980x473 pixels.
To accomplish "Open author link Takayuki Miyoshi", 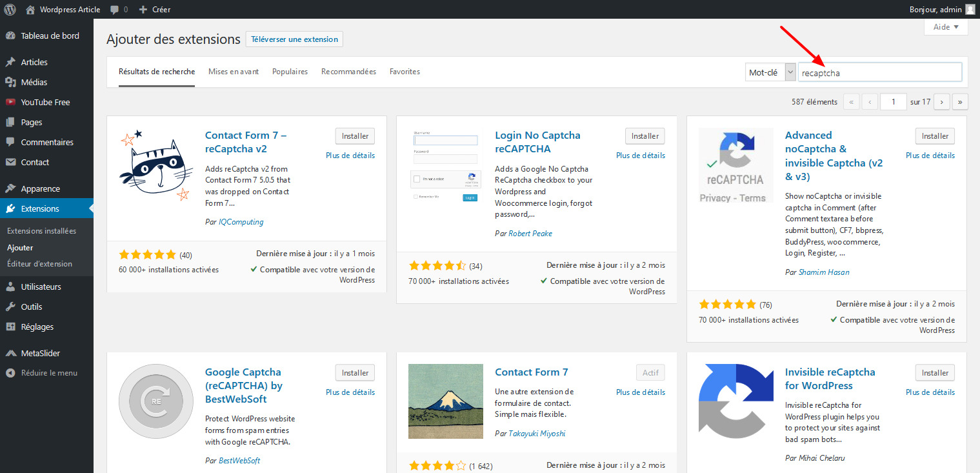I will 537,434.
